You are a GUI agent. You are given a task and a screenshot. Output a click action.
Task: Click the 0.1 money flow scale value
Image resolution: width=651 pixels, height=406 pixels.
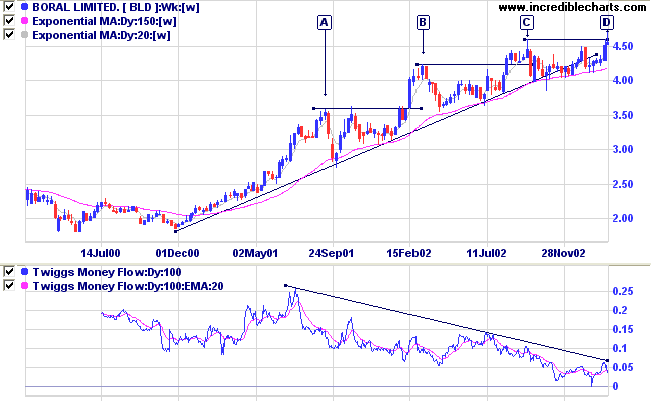[x=620, y=348]
